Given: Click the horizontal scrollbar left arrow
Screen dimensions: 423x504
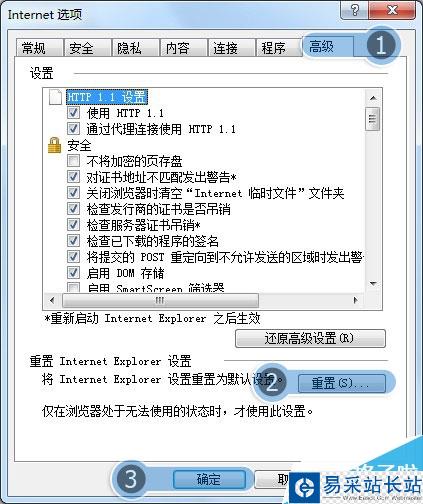Looking at the screenshot, I should click(52, 300).
